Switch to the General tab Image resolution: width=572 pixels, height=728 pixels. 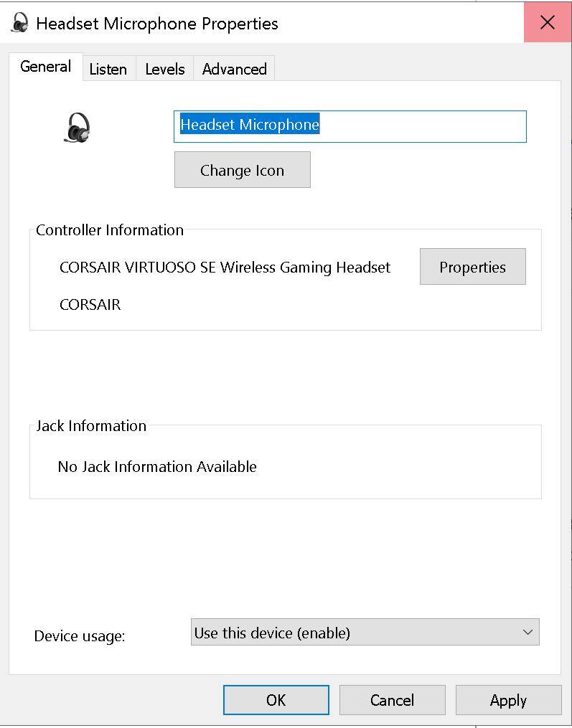pos(45,67)
